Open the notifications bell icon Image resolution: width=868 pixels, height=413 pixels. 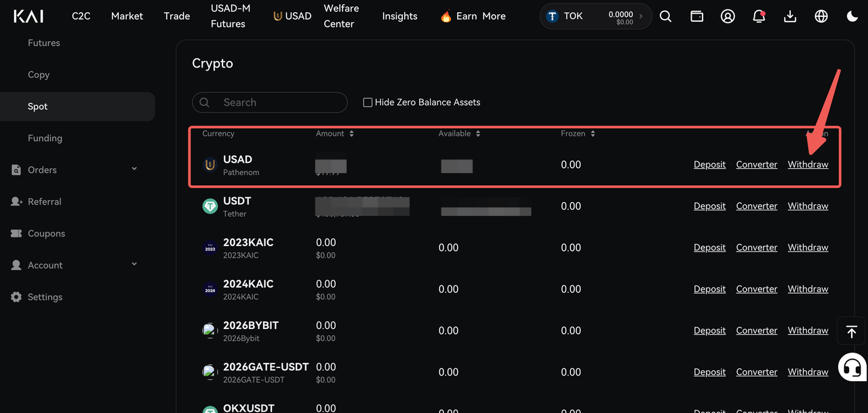coord(759,16)
